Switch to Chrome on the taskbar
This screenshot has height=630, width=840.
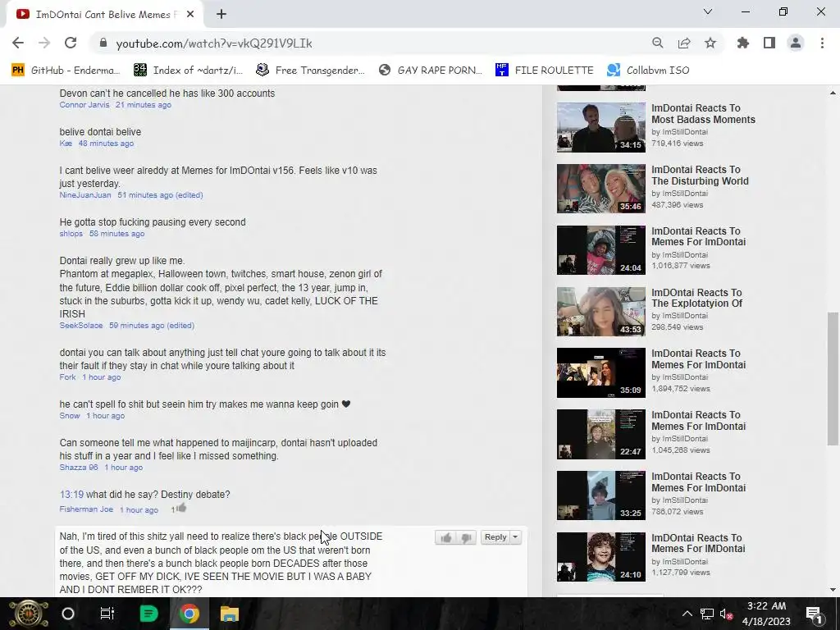coord(189,614)
